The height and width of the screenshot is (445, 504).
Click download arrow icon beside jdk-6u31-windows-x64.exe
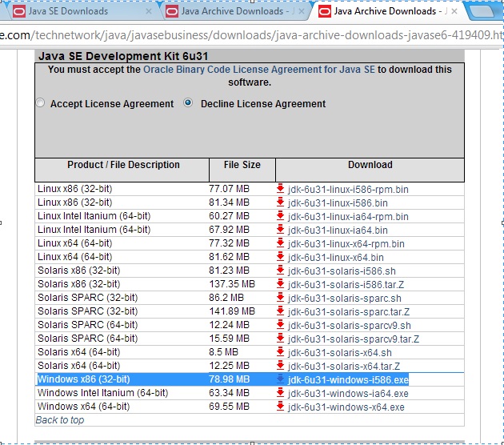(x=280, y=407)
